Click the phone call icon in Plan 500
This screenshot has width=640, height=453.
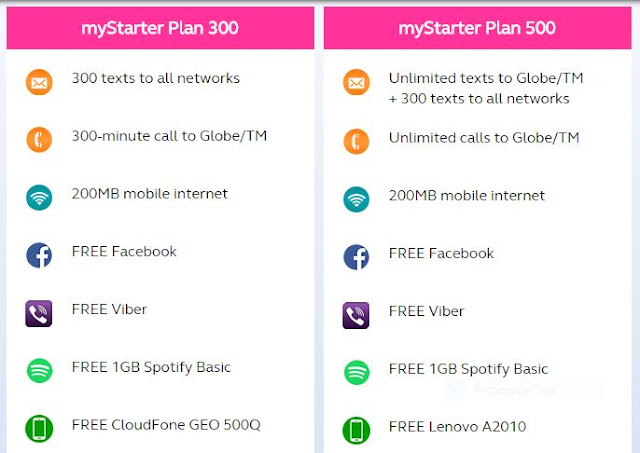pos(356,141)
